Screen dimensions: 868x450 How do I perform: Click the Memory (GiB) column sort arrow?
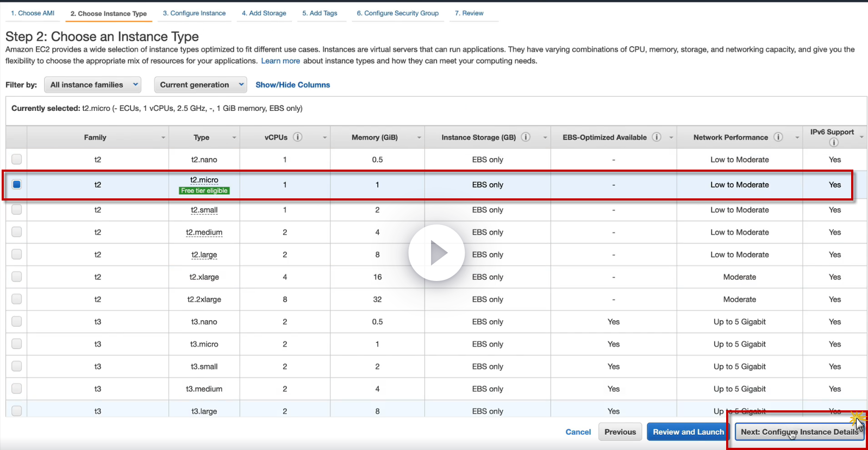click(419, 137)
